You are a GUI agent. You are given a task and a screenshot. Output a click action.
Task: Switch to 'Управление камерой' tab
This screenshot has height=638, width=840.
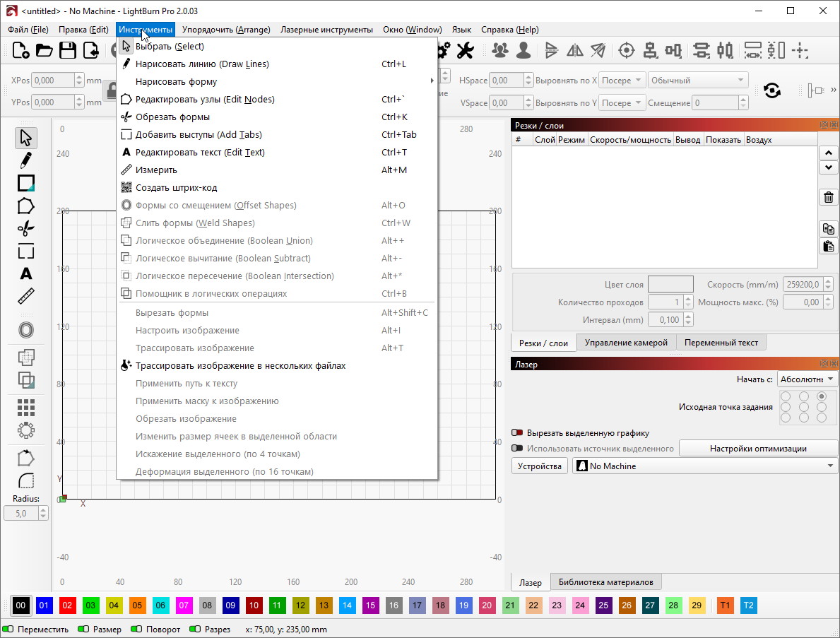click(626, 343)
